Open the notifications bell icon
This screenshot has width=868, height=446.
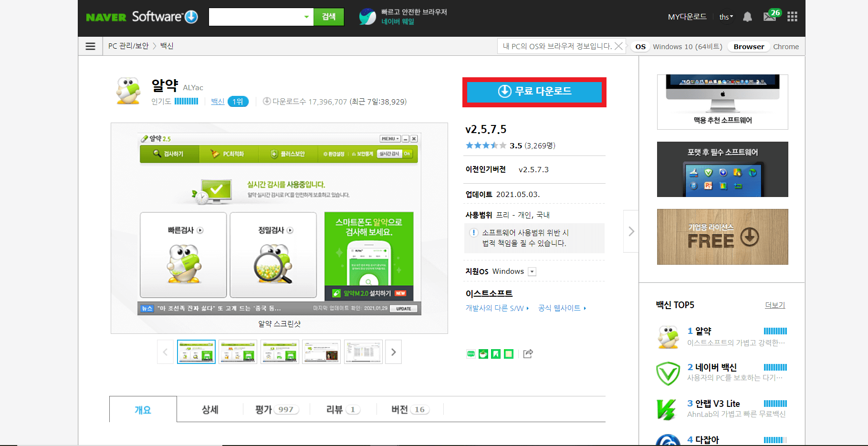coord(747,17)
